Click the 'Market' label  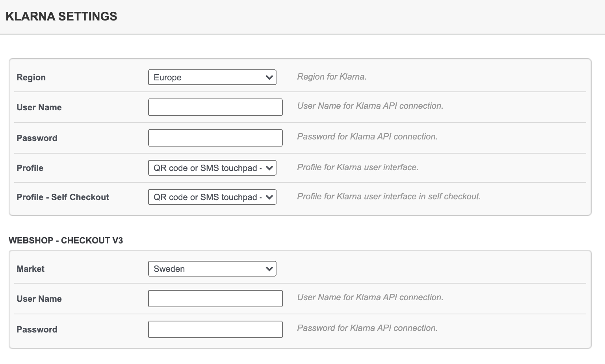[30, 269]
